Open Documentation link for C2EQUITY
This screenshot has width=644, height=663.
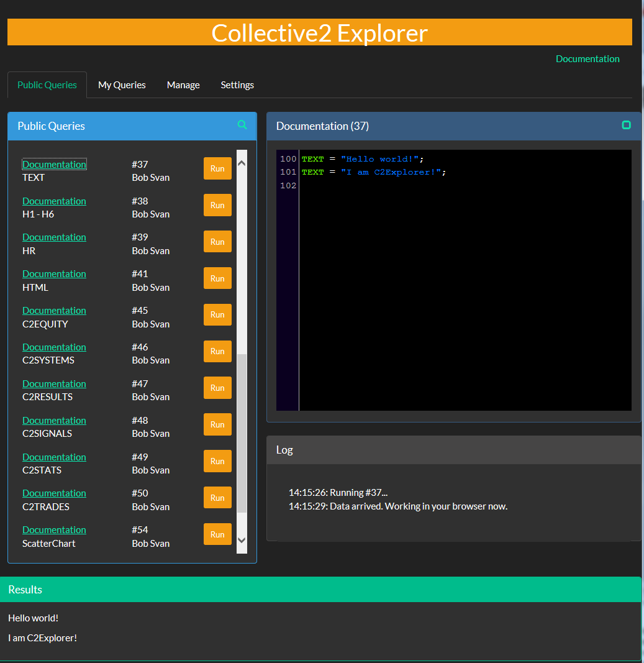[x=54, y=310]
